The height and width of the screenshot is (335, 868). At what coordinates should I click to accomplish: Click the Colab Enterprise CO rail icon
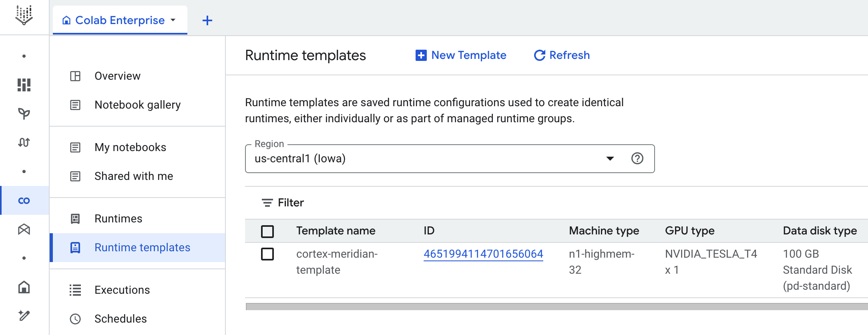(x=24, y=200)
